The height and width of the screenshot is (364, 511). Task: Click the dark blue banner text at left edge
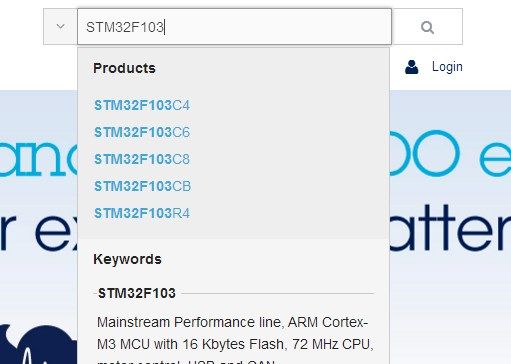(39, 232)
